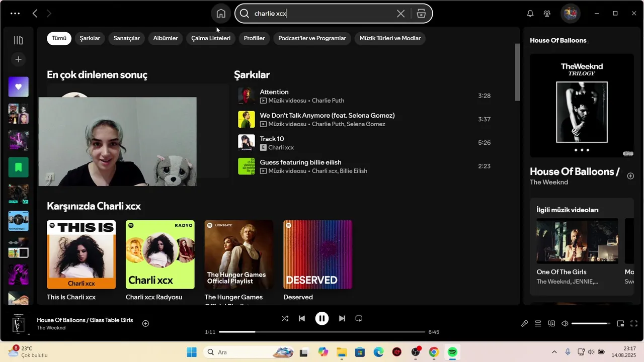The width and height of the screenshot is (644, 362).
Task: Pause the current song
Action: point(322,318)
